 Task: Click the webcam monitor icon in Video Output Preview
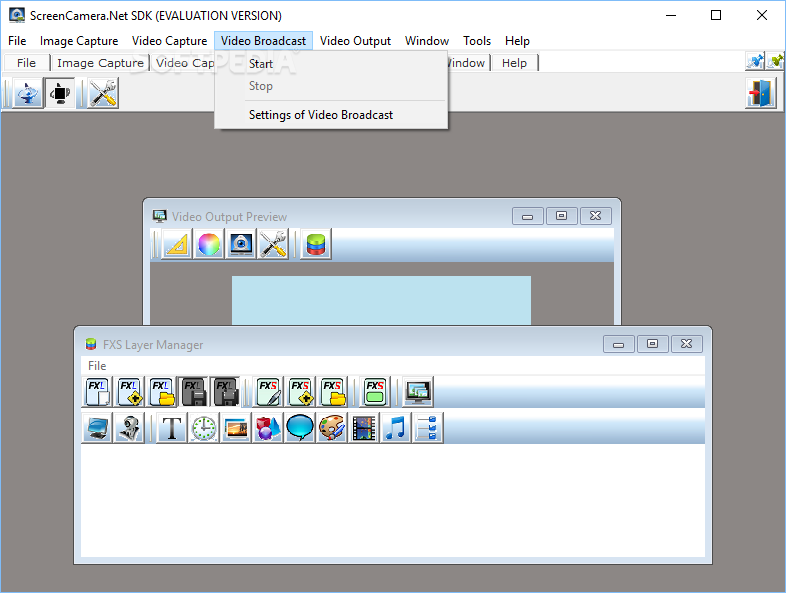coord(241,244)
